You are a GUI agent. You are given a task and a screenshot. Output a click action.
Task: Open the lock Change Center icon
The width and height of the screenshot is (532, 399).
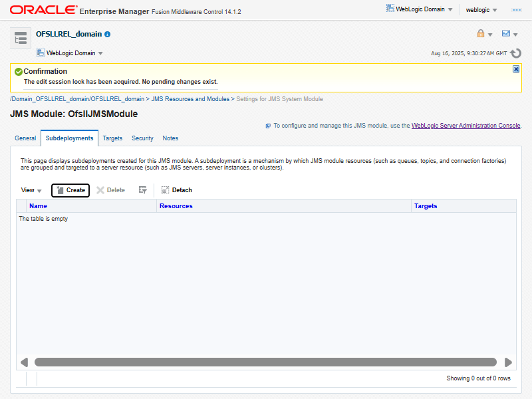480,33
